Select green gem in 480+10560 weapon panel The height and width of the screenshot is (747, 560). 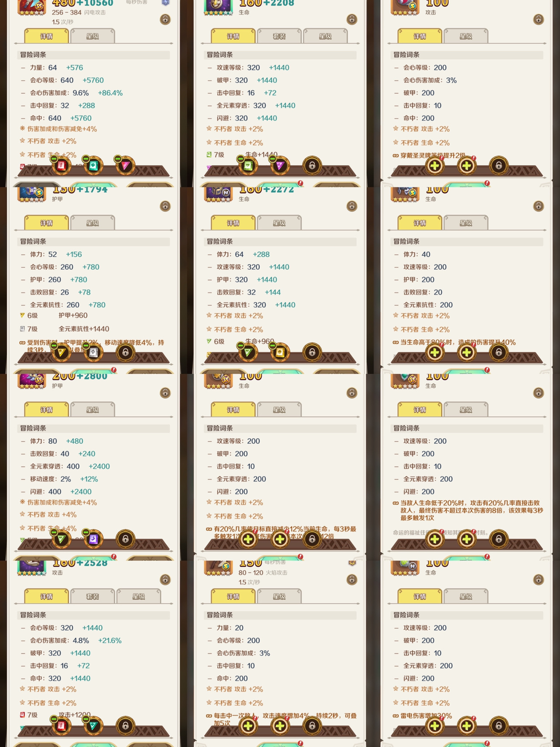coord(93,166)
